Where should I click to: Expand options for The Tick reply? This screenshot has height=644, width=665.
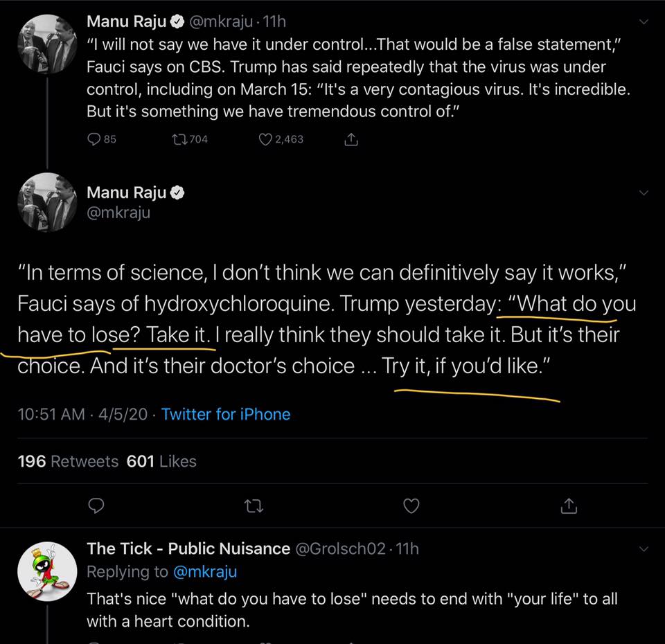coord(644,548)
